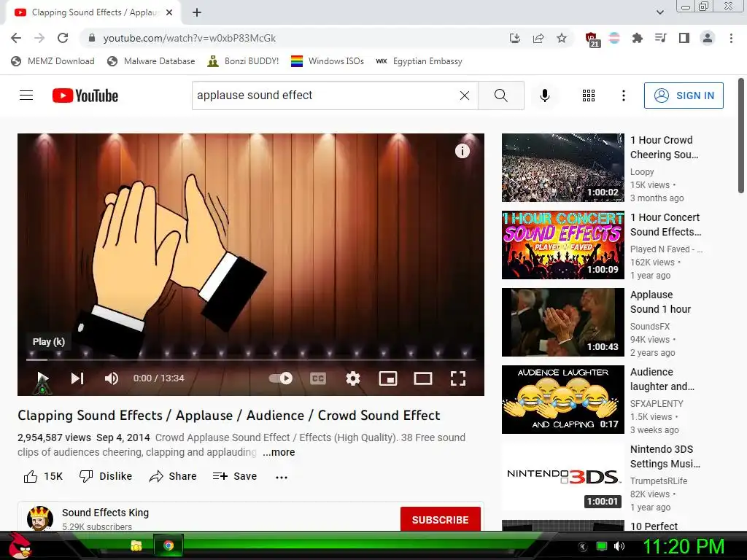747x560 pixels.
Task: Save video to a playlist
Action: click(234, 476)
